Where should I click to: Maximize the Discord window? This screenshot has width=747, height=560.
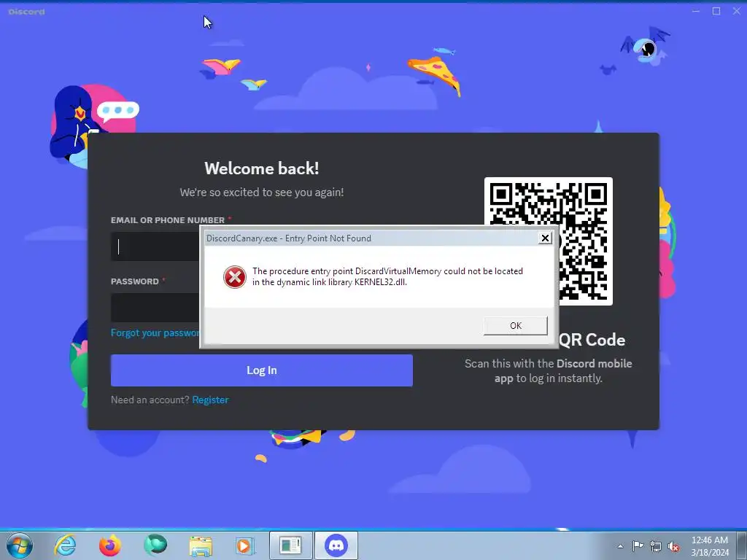coord(716,11)
